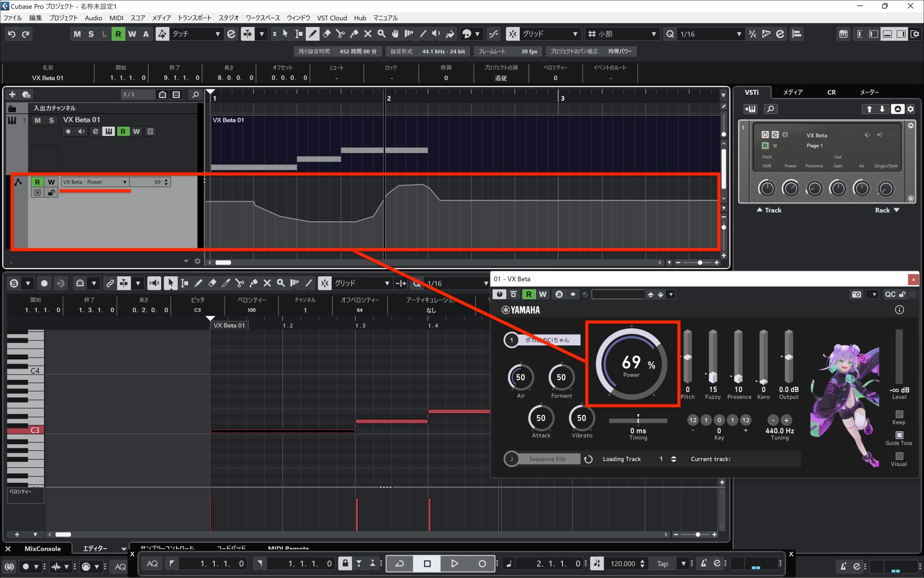Select the Zoom magnifier tool in main toolbar
Viewport: 924px width, 578px height.
click(382, 34)
